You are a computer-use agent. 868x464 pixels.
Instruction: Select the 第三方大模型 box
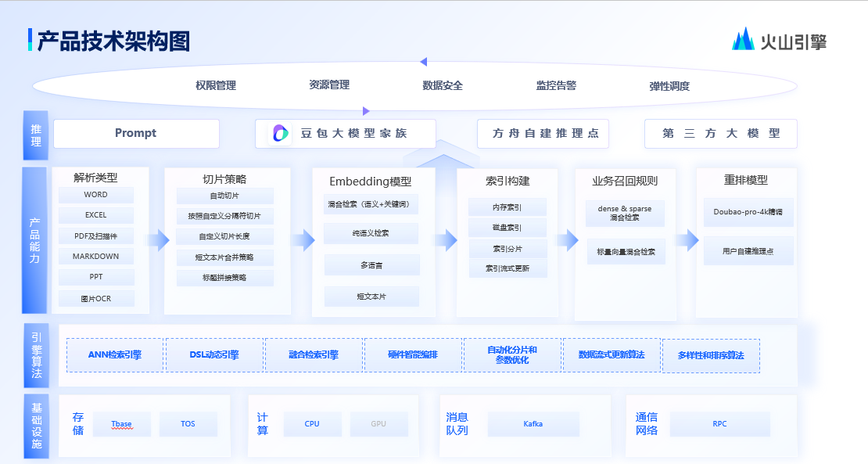pos(721,134)
